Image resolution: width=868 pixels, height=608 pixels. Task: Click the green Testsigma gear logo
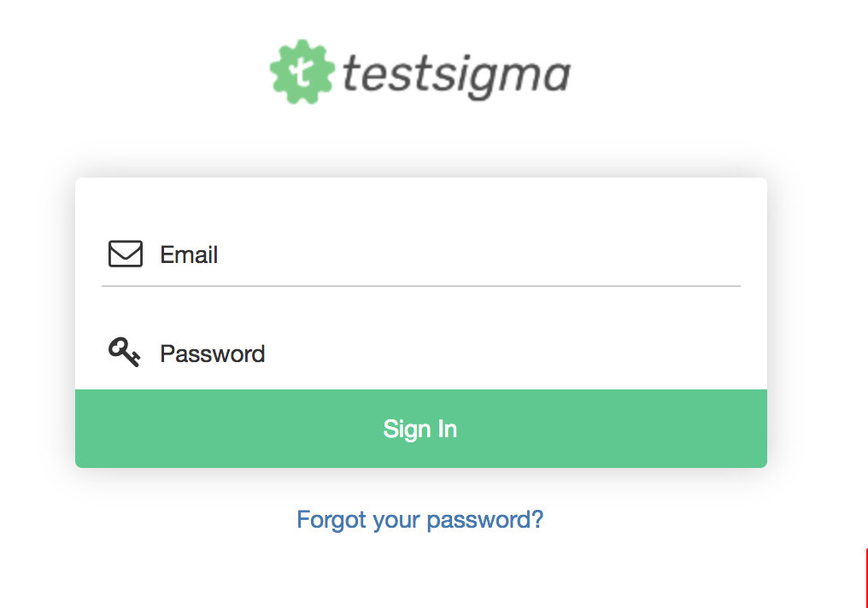tap(301, 72)
